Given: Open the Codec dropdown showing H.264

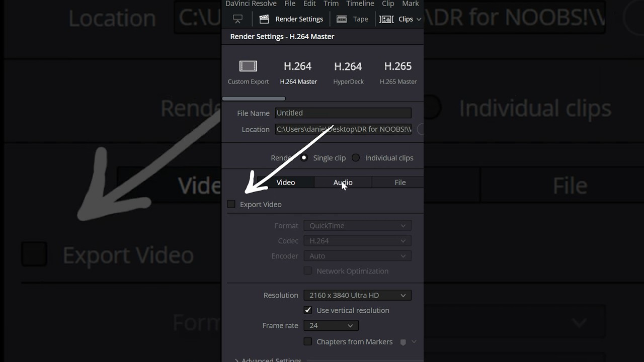Looking at the screenshot, I should [357, 241].
